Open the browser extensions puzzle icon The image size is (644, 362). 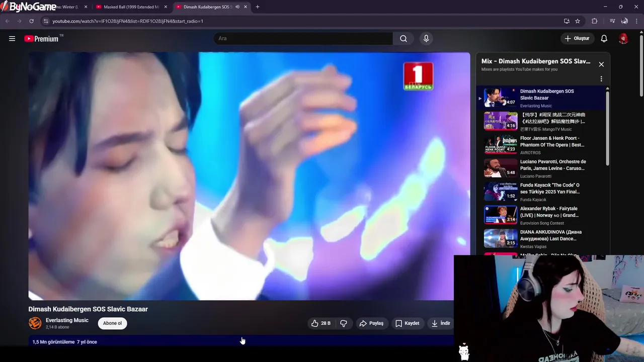click(x=594, y=21)
